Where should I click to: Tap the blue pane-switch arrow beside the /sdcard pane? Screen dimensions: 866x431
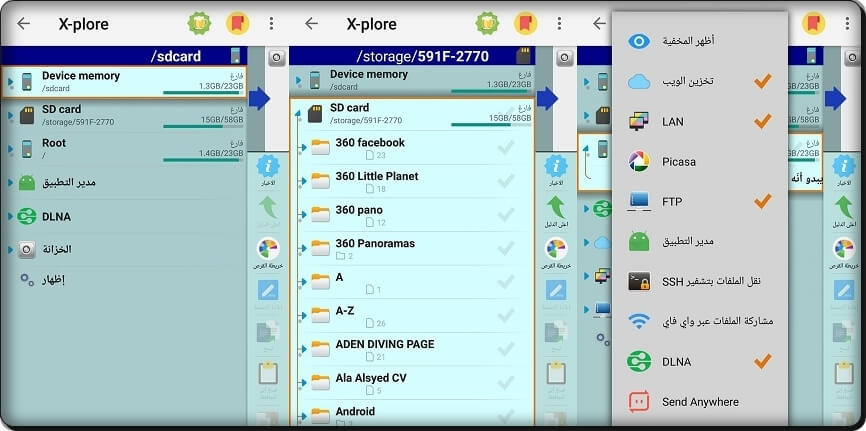259,98
